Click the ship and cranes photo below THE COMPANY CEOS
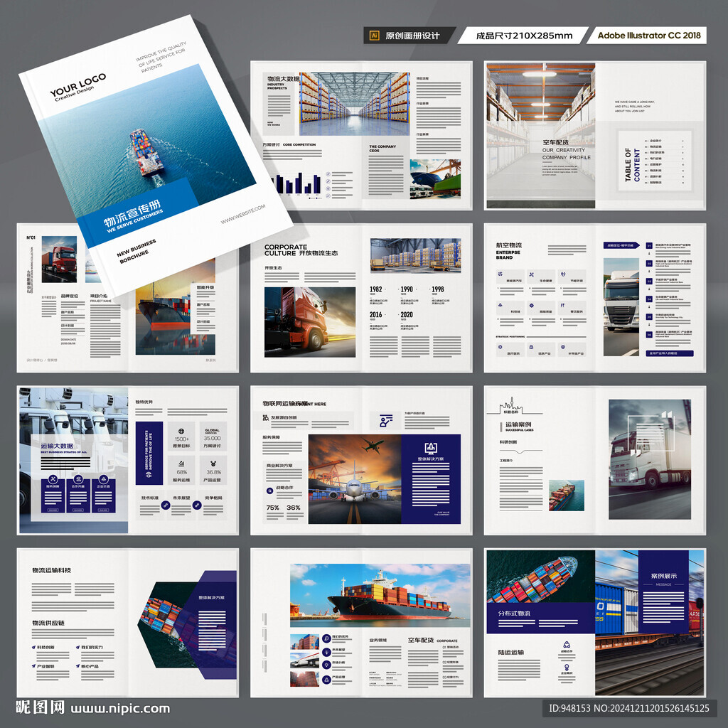Viewport: 728px width, 728px height. point(435,178)
